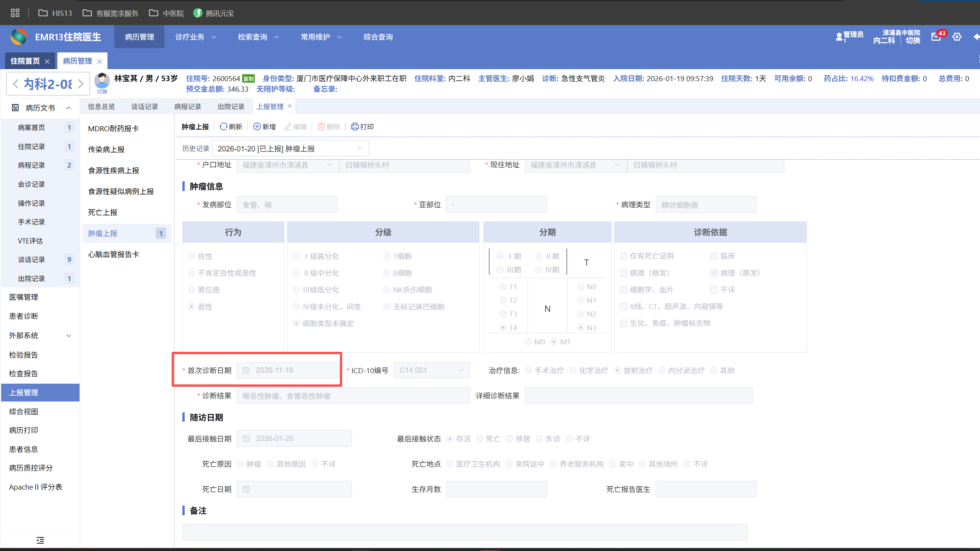Image resolution: width=980 pixels, height=551 pixels.
Task: Click the sidebar collapse icon at bottom left
Action: click(40, 540)
